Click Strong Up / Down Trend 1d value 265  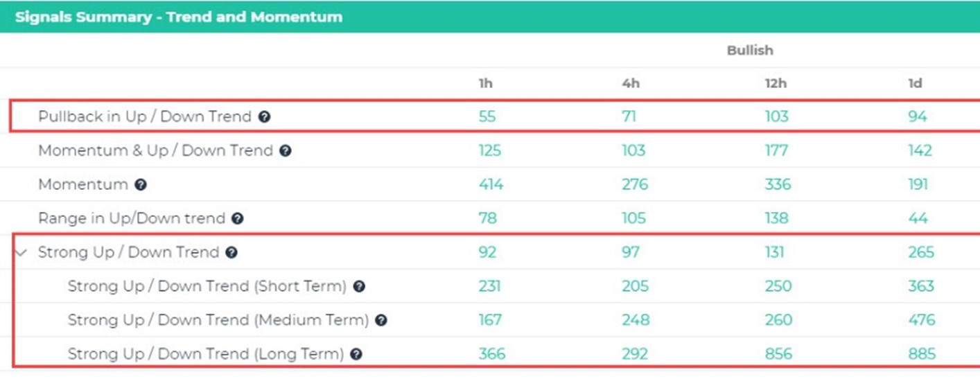(921, 252)
